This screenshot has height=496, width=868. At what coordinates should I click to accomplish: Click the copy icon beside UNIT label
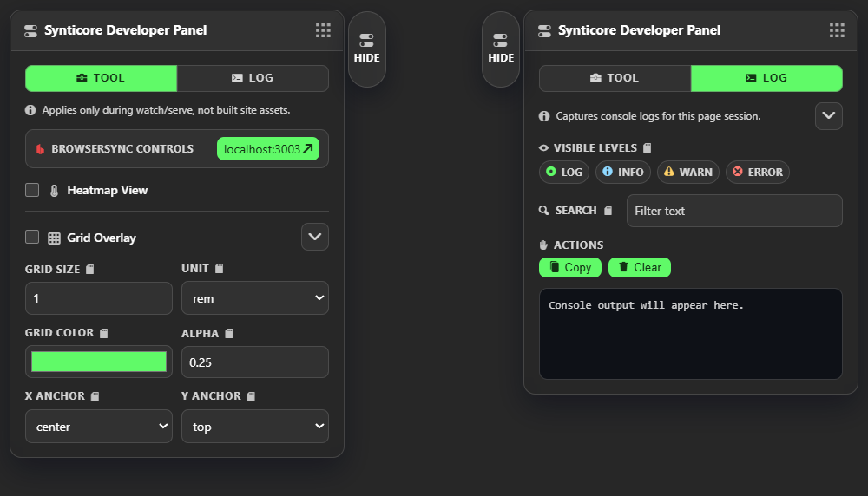[220, 269]
